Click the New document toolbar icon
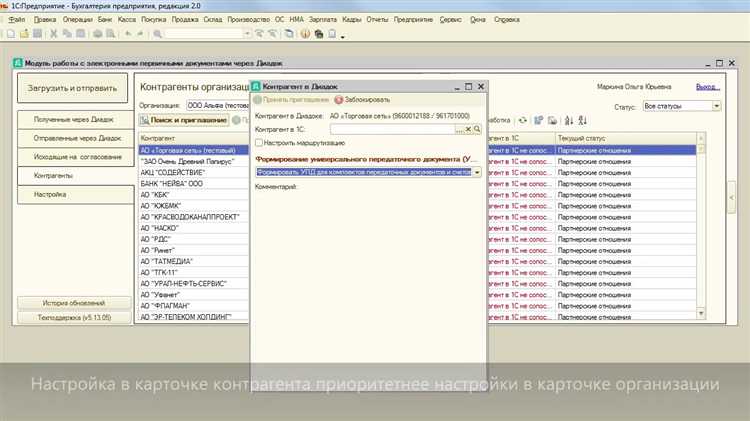This screenshot has height=421, width=750. [x=11, y=33]
